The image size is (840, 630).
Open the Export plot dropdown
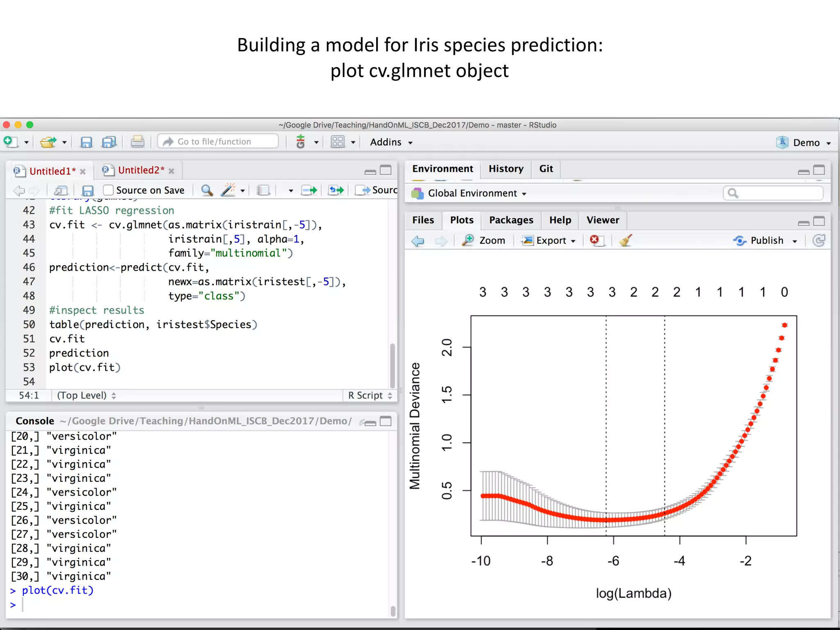click(x=549, y=240)
